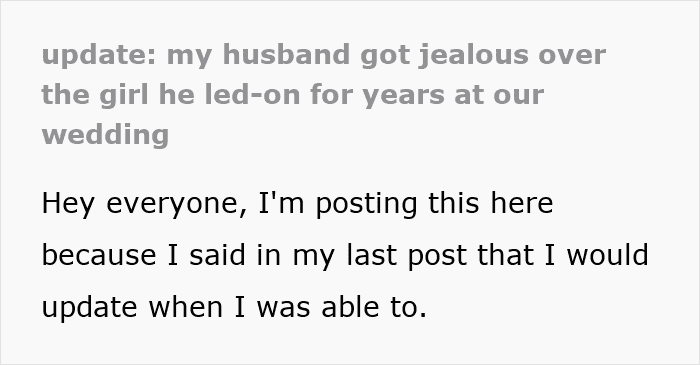The height and width of the screenshot is (365, 700).
Task: Click the word "because" in the body text
Action: point(99,255)
